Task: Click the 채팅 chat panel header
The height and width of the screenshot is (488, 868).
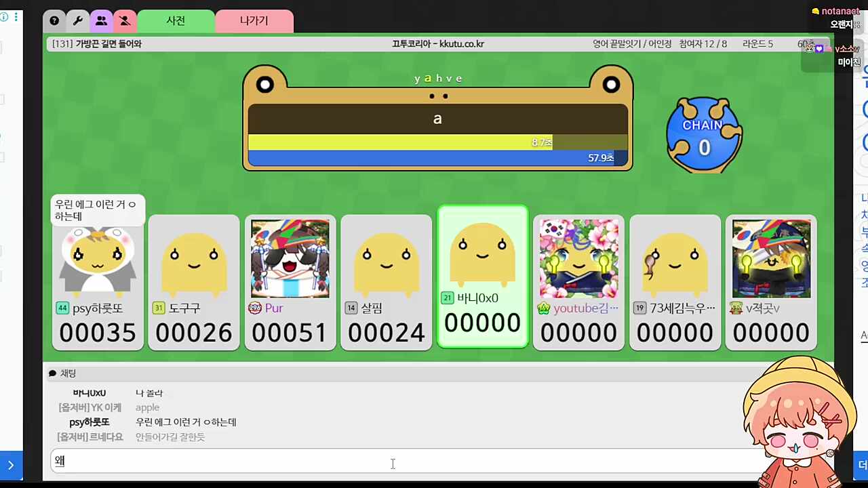Action: (x=438, y=373)
